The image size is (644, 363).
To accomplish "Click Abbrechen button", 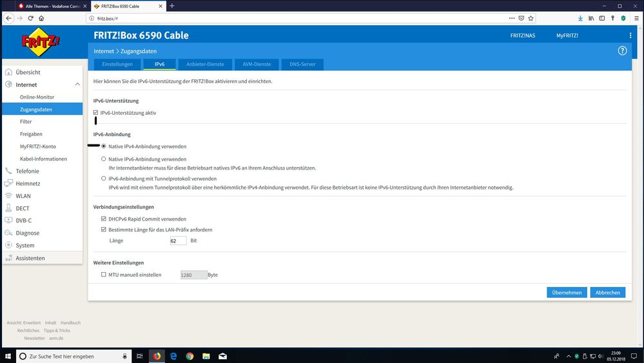I will click(x=608, y=292).
